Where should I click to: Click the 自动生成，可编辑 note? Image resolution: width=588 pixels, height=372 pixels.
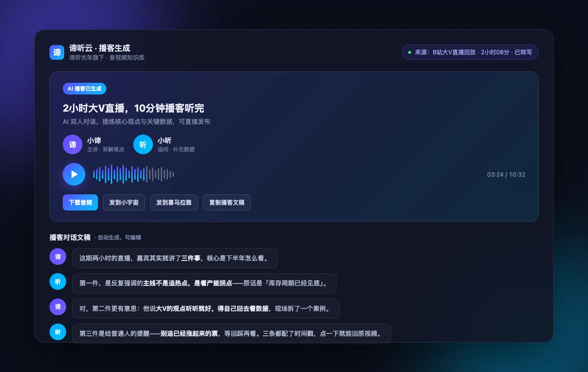[x=118, y=237]
